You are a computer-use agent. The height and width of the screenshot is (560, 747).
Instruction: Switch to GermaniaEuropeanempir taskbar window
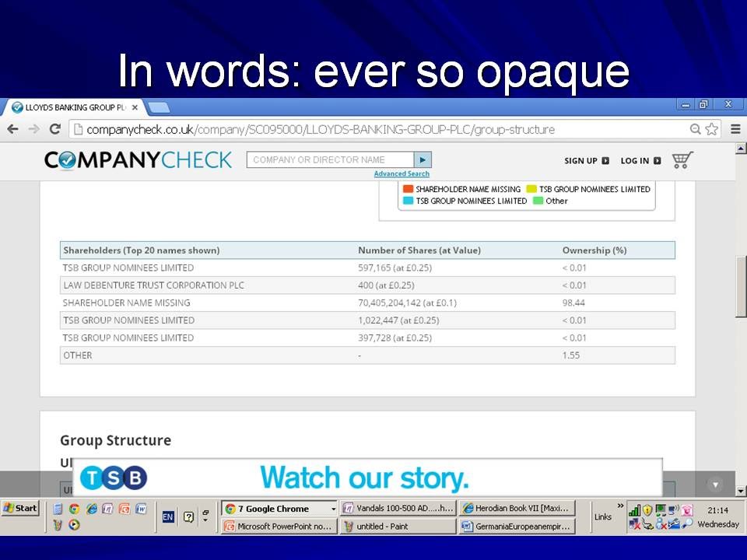point(517,527)
